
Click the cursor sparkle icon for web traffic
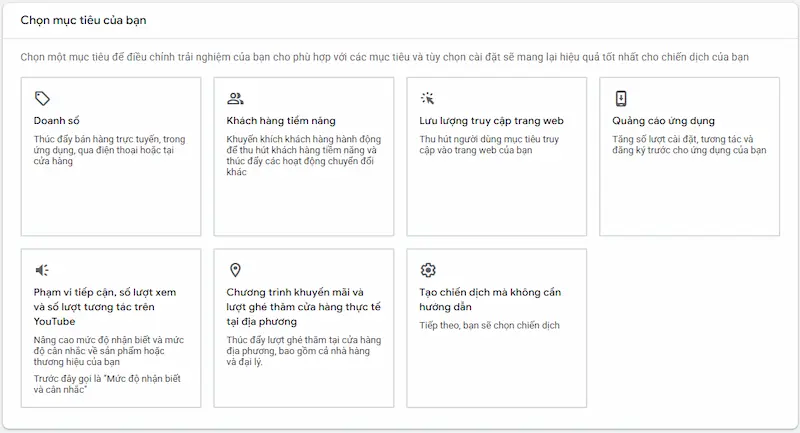(x=428, y=98)
